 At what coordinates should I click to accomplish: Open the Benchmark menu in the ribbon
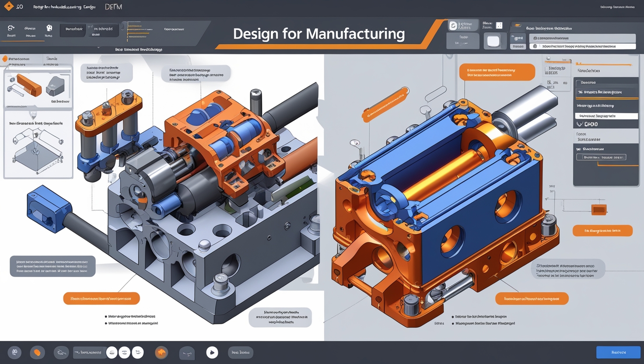click(x=73, y=30)
